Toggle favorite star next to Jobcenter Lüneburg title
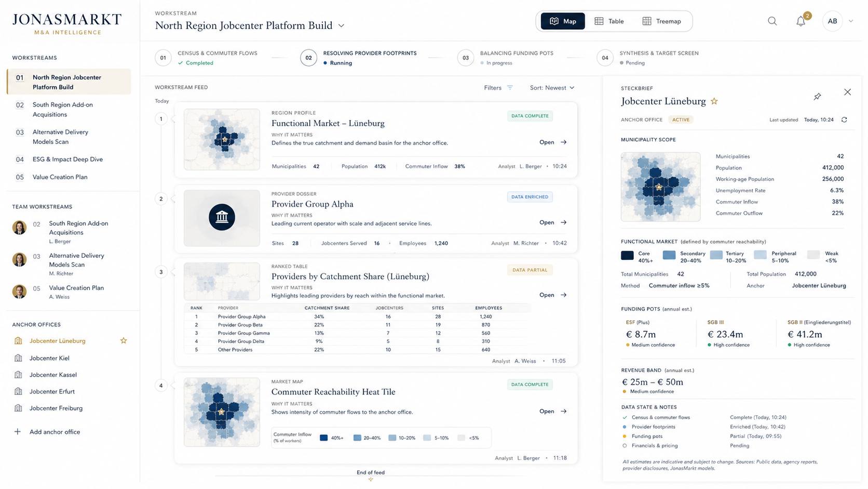 coord(714,101)
